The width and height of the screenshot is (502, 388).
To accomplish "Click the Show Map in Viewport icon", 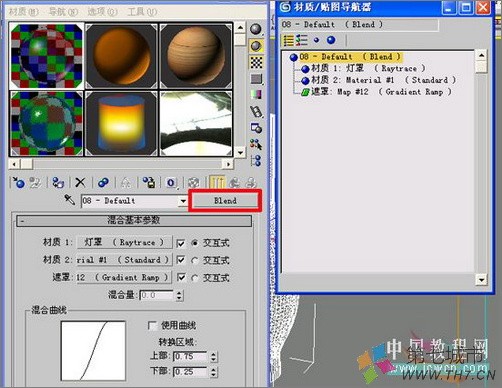I will tap(194, 182).
